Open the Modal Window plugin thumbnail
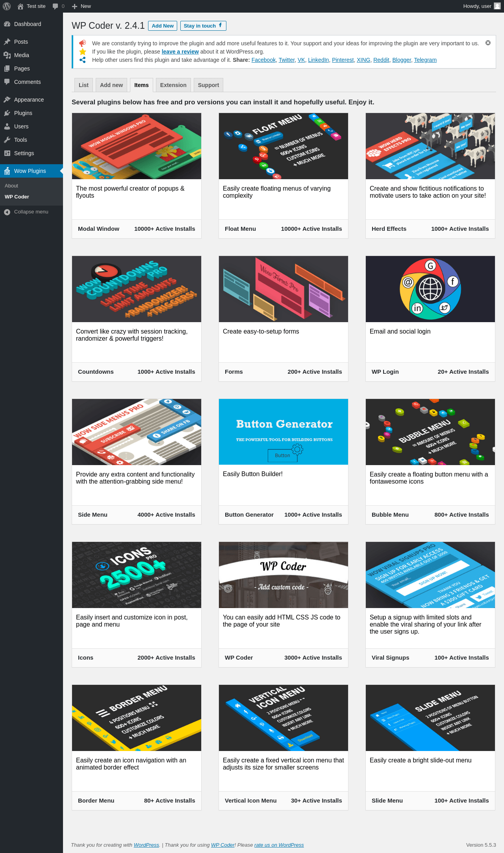Image resolution: width=504 pixels, height=853 pixels. (x=137, y=146)
